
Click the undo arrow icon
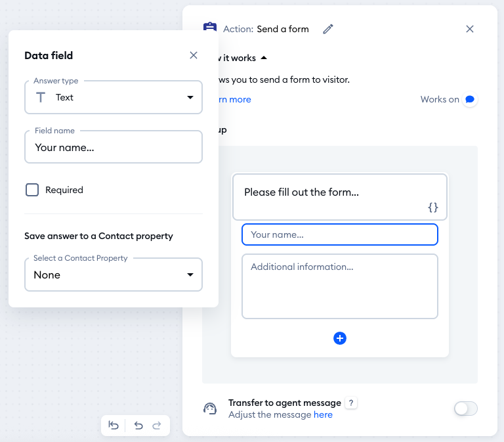(x=138, y=426)
